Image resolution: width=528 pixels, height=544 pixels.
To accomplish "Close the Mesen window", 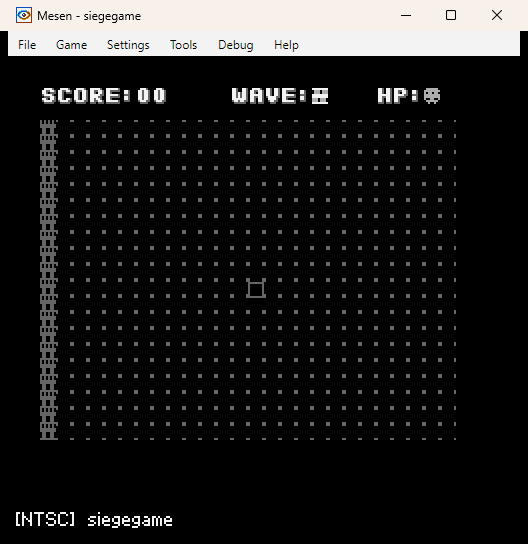I will point(497,15).
